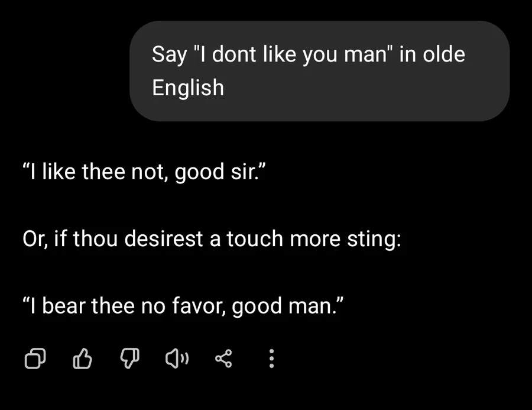Give the response a thumbs up

[82, 358]
